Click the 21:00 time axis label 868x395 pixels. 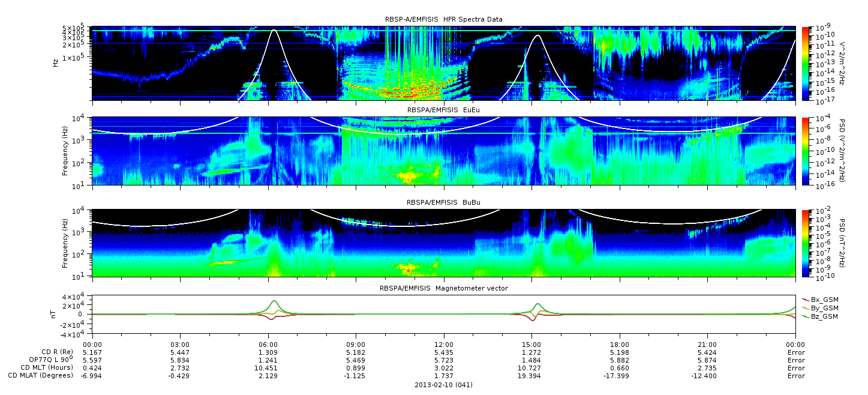pyautogui.click(x=708, y=345)
